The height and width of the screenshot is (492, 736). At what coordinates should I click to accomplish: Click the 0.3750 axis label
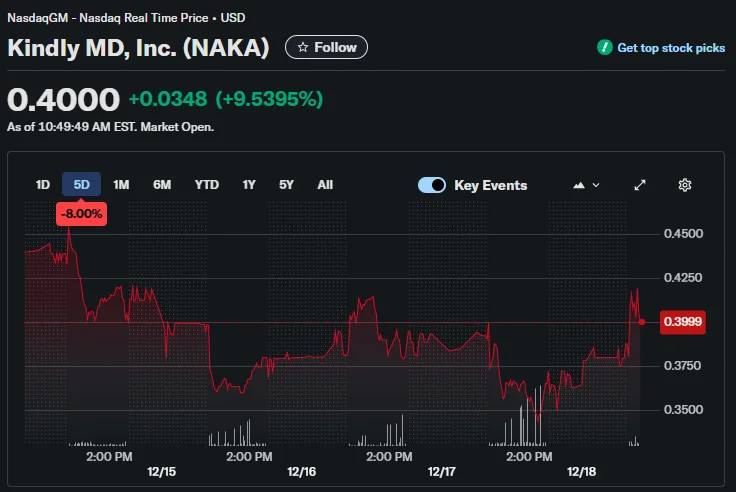point(682,366)
